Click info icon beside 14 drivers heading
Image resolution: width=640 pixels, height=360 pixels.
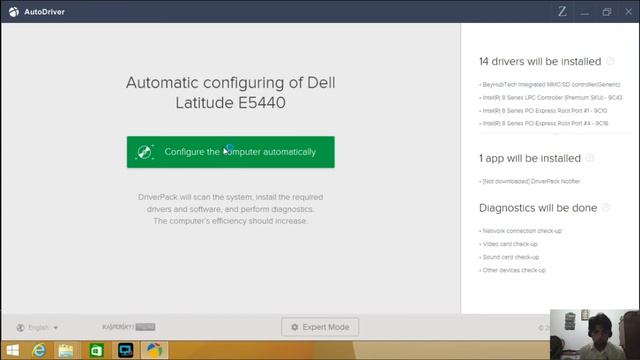point(610,61)
